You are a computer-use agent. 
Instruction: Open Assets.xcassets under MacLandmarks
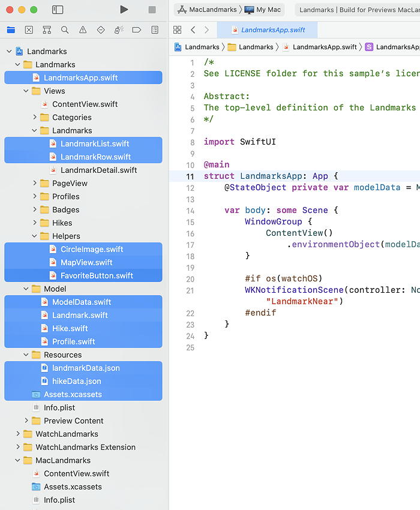[x=83, y=487]
